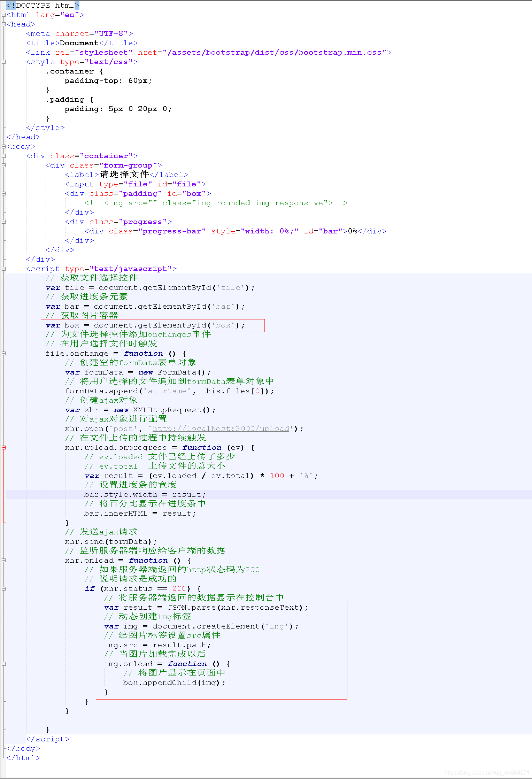Click the box.appendChild(img); line

(175, 683)
